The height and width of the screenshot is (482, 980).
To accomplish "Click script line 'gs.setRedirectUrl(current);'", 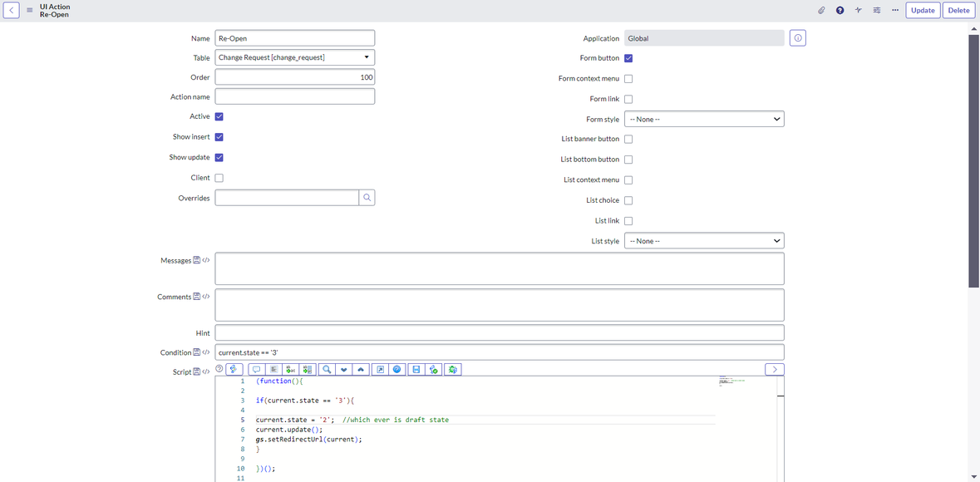I will click(x=308, y=440).
